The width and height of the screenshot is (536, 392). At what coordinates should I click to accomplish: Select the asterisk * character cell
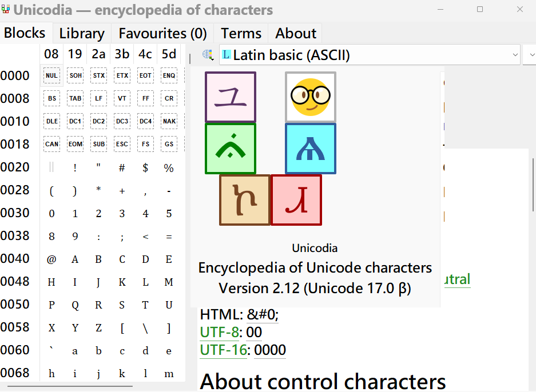(x=98, y=190)
